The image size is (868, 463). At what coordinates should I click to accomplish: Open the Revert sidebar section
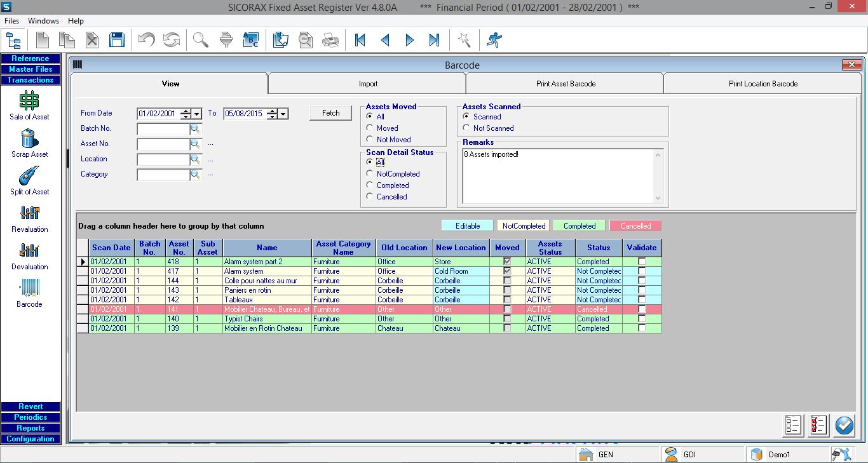coord(31,406)
